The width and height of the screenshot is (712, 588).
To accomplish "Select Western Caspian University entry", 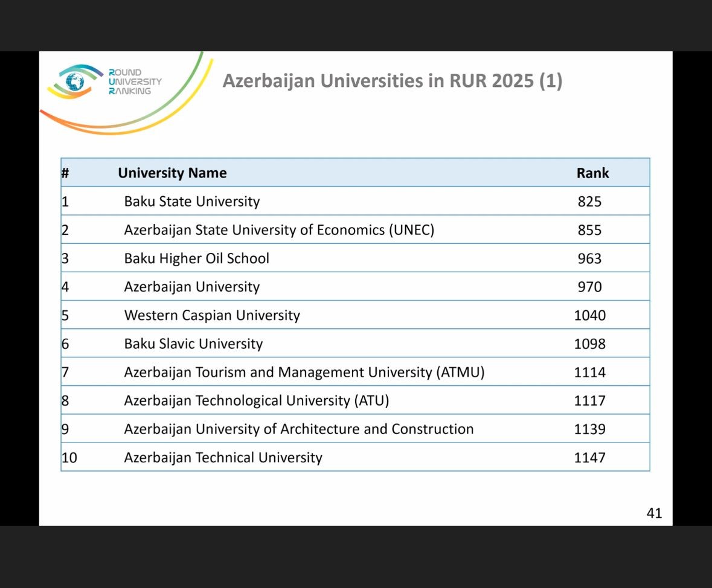I will point(211,315).
